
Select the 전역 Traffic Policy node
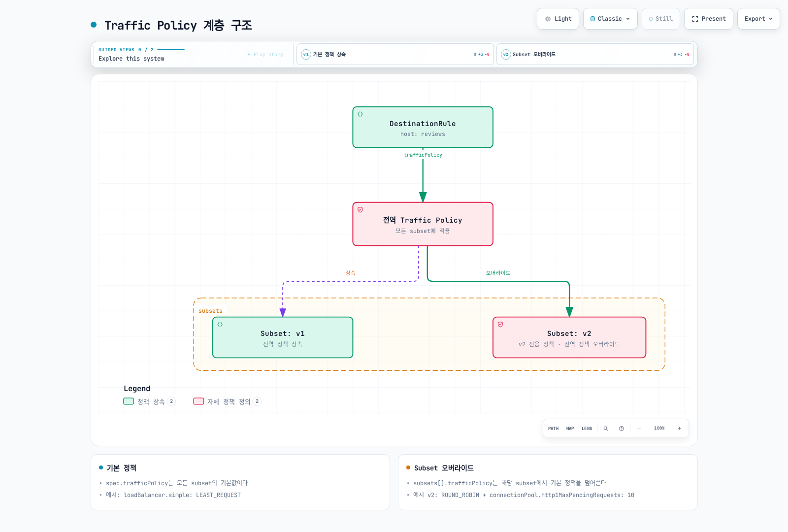click(x=423, y=224)
